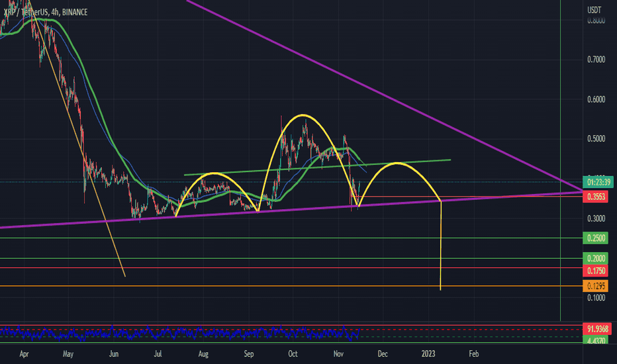Screen dimensions: 617x364
Task: Click the 0.1000 price axis tick
Action: [x=596, y=298]
